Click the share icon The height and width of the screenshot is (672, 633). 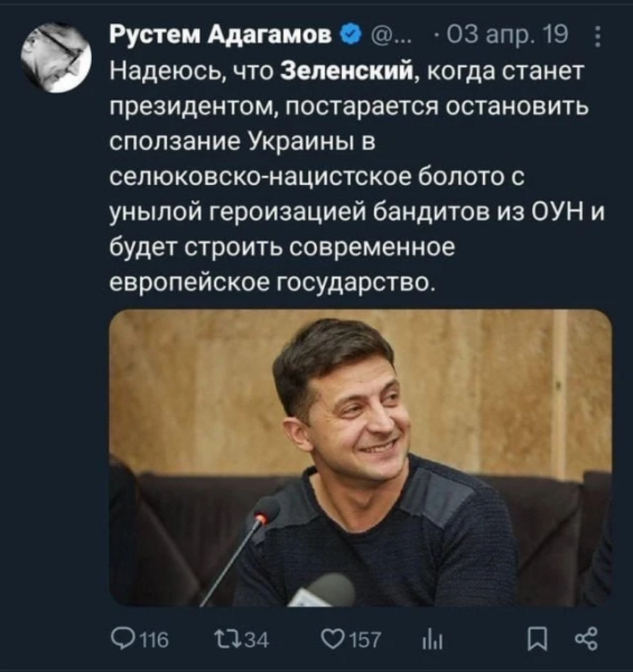click(586, 639)
